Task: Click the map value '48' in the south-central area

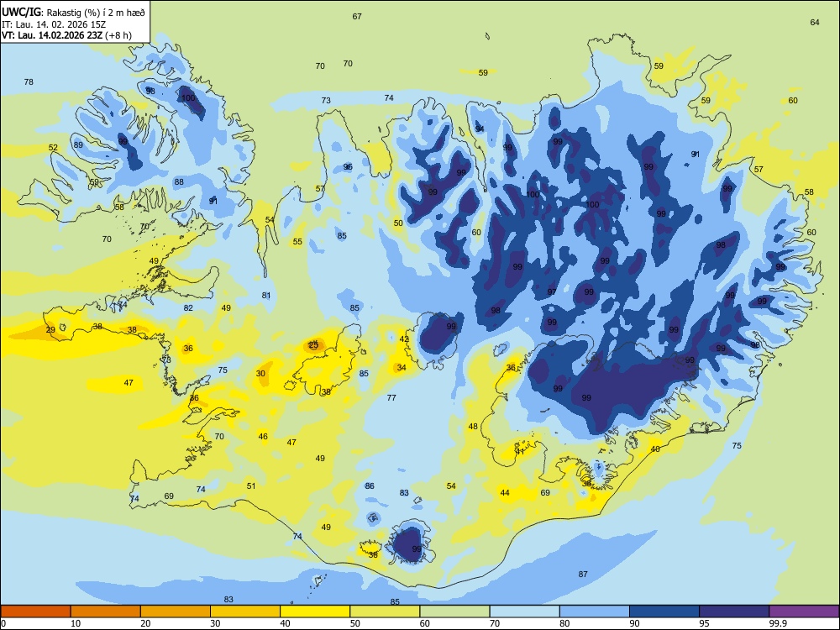Action: (473, 427)
